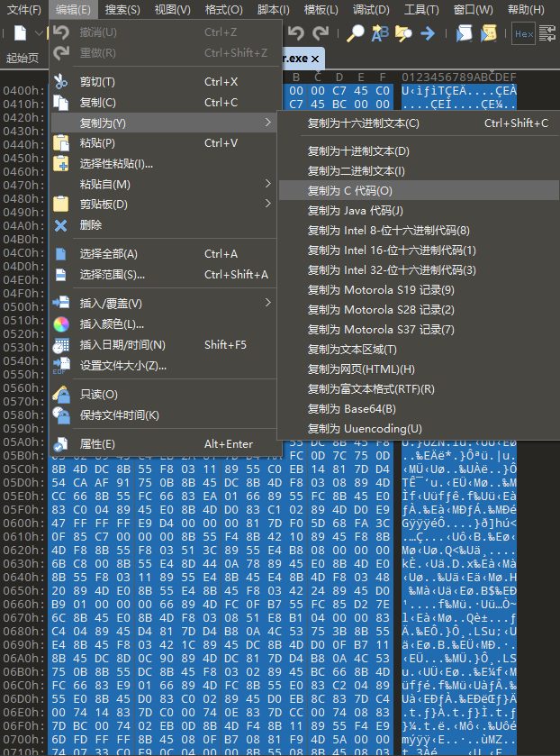
Task: Select 复制为 Motorola S37 记录(7)
Action: [x=419, y=329]
